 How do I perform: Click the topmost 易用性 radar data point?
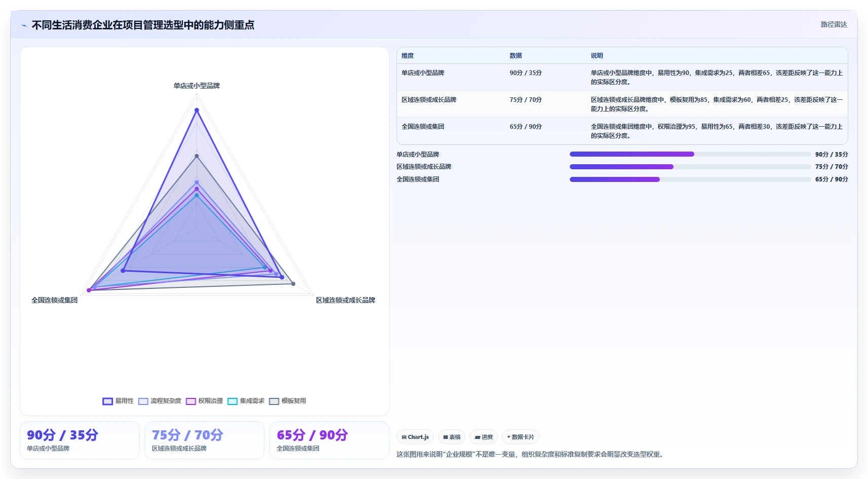pyautogui.click(x=196, y=110)
